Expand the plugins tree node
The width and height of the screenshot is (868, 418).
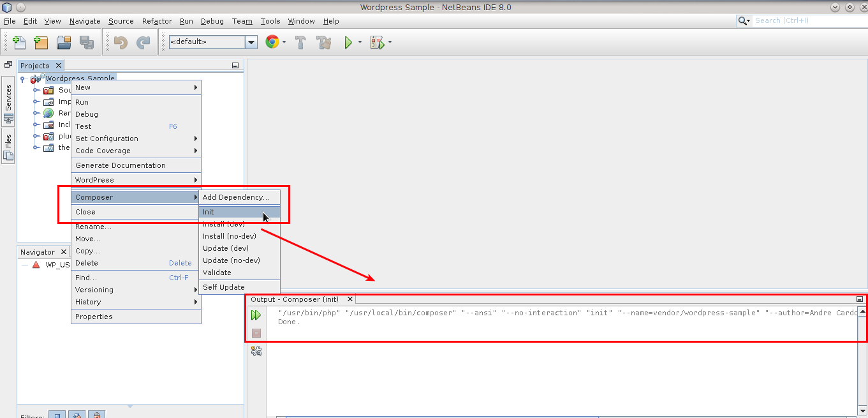[x=36, y=137]
